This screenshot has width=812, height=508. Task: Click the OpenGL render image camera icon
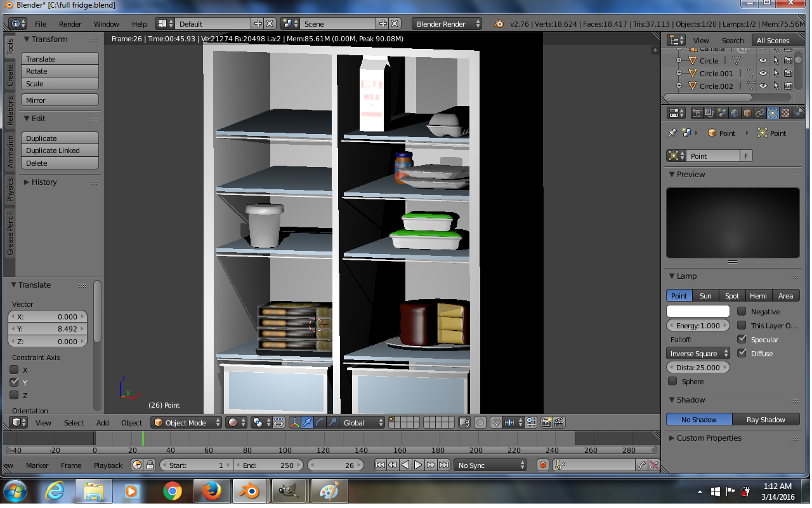tap(546, 422)
